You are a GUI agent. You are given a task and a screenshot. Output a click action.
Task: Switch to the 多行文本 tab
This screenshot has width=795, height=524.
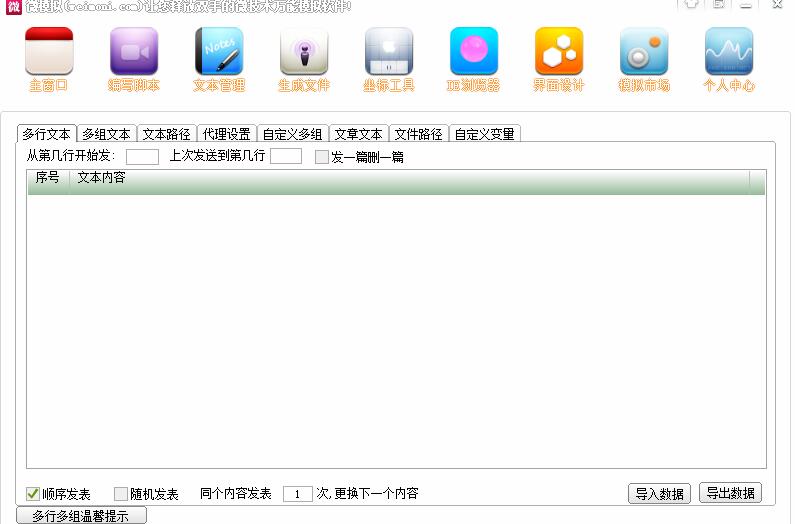(x=47, y=134)
